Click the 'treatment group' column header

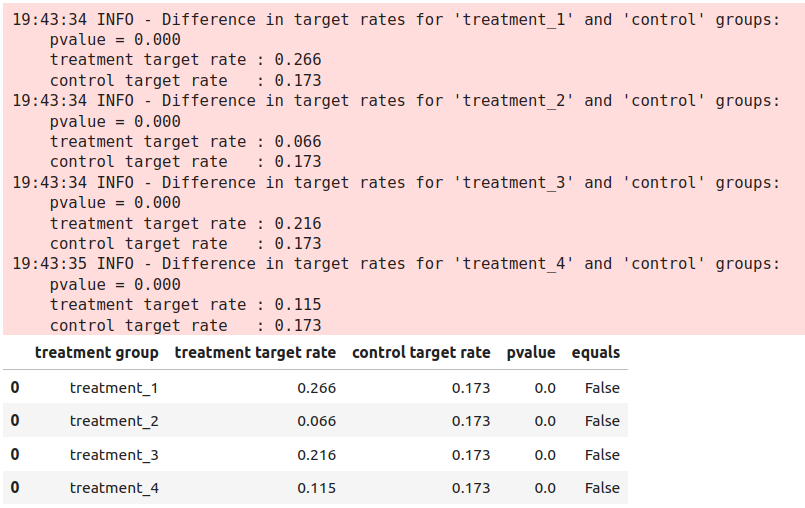(96, 352)
